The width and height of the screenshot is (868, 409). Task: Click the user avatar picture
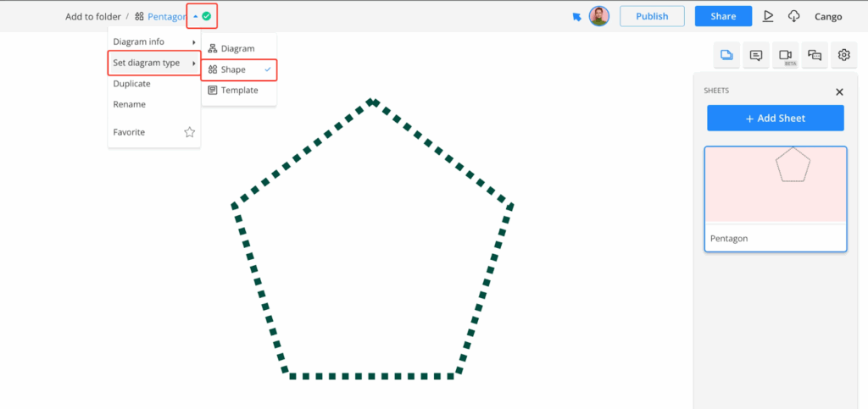599,16
